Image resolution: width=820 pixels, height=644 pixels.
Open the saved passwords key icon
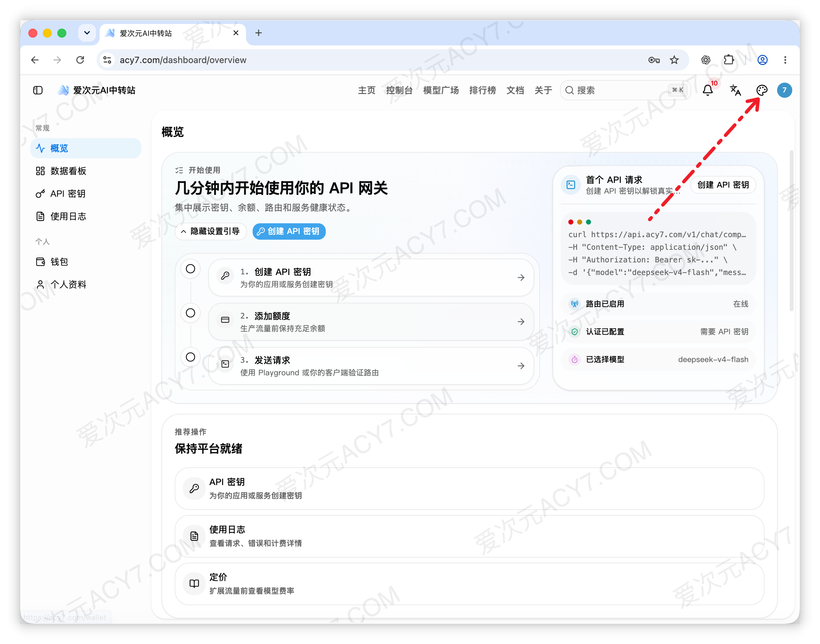click(x=654, y=60)
